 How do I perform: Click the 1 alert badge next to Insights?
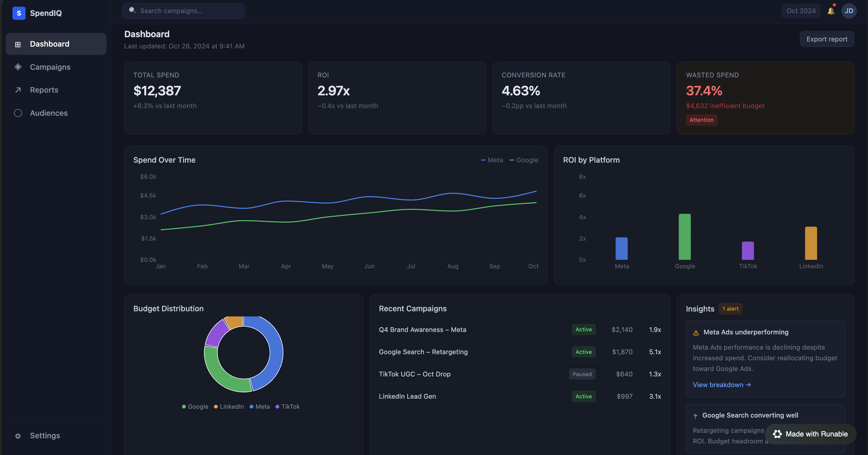pyautogui.click(x=730, y=309)
